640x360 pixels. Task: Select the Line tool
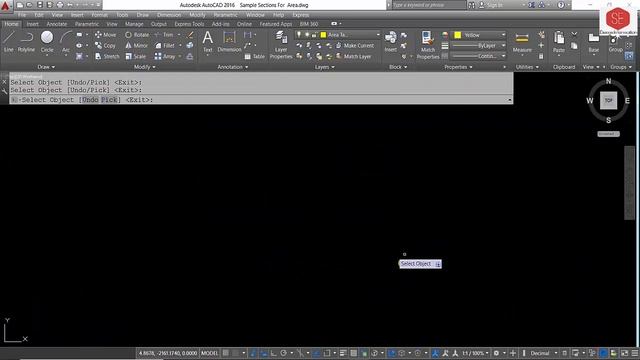coord(9,42)
